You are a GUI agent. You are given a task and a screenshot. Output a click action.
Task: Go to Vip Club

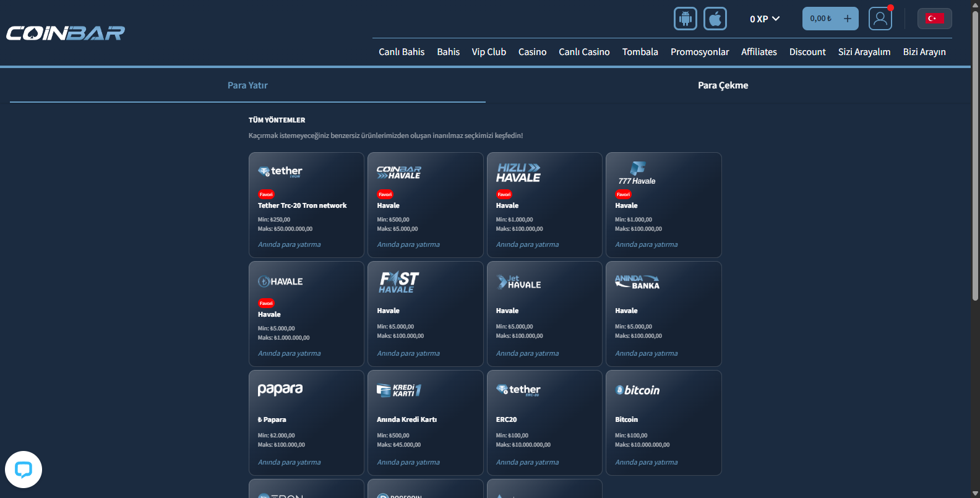(489, 52)
